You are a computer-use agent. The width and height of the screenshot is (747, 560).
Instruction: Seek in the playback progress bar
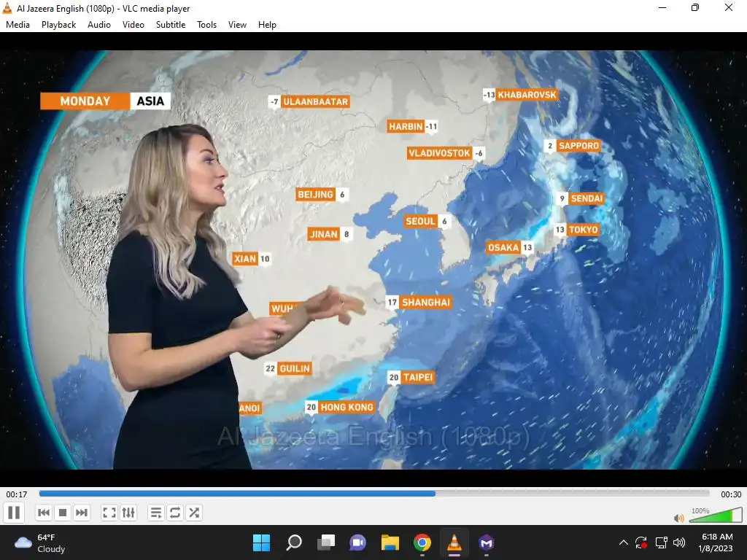[x=374, y=494]
